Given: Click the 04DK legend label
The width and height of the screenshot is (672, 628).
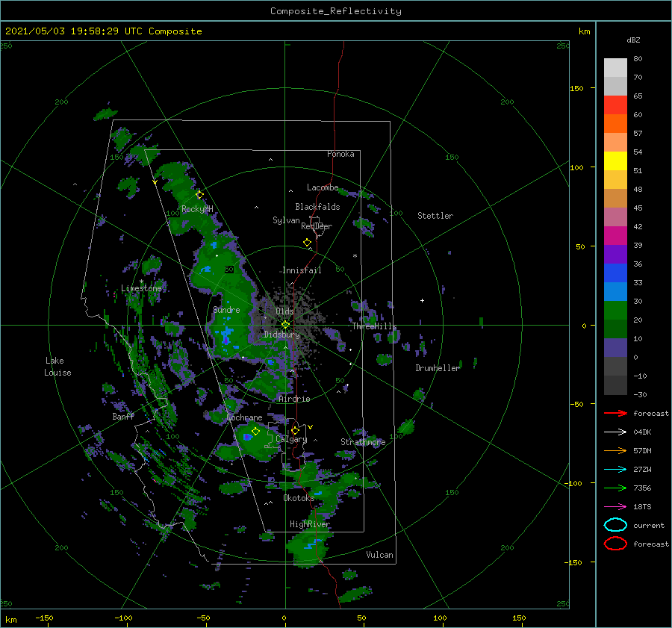Looking at the screenshot, I should click(x=642, y=432).
